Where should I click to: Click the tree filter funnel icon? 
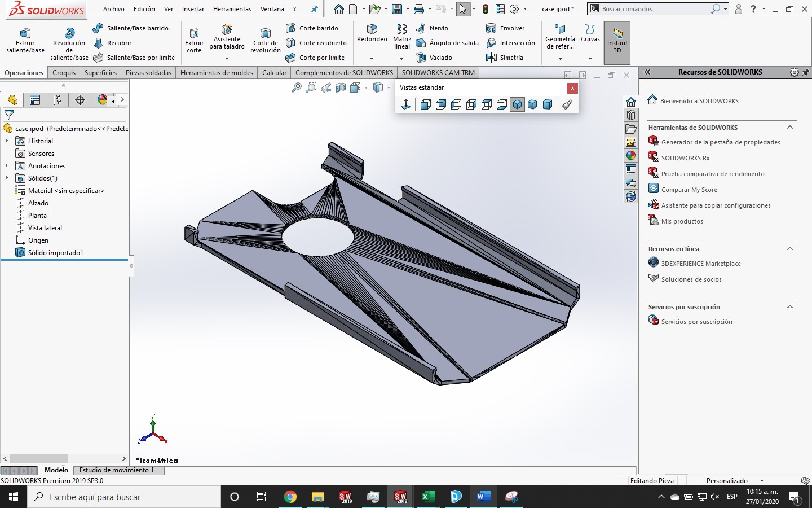click(x=9, y=115)
